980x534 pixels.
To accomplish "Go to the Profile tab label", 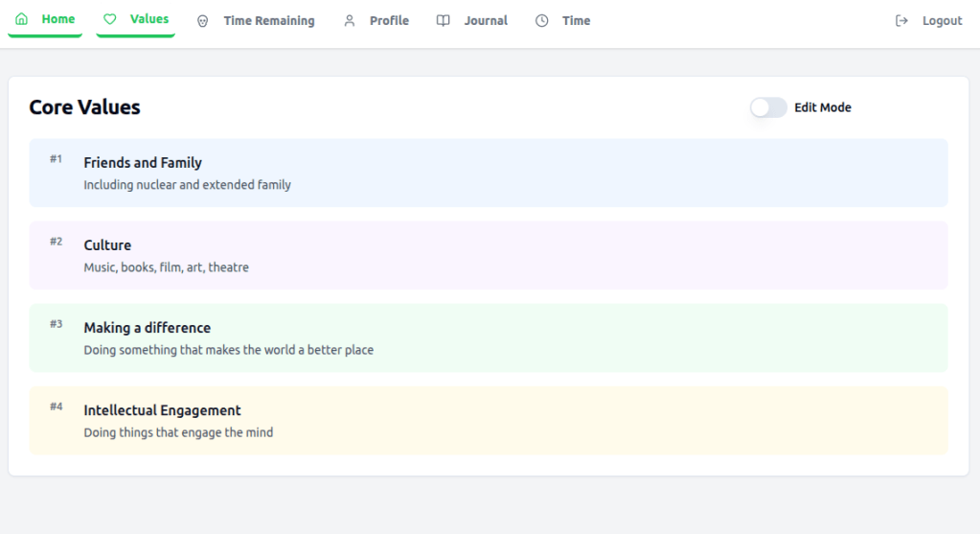I will (x=389, y=21).
